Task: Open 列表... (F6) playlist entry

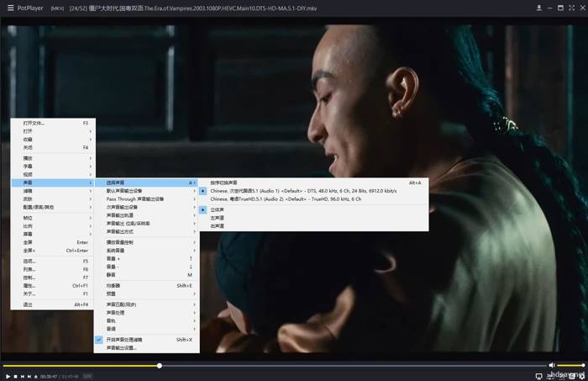Action: tap(53, 269)
